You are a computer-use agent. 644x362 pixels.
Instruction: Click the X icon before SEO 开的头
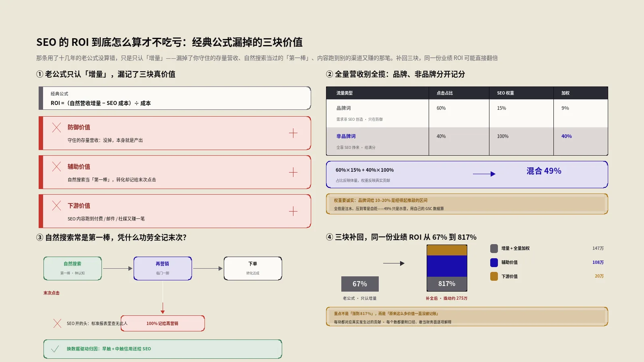58,323
